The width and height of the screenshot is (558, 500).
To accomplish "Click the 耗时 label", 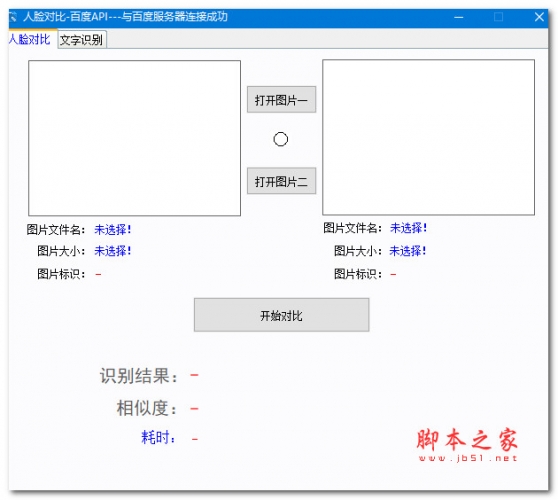I will coord(158,437).
